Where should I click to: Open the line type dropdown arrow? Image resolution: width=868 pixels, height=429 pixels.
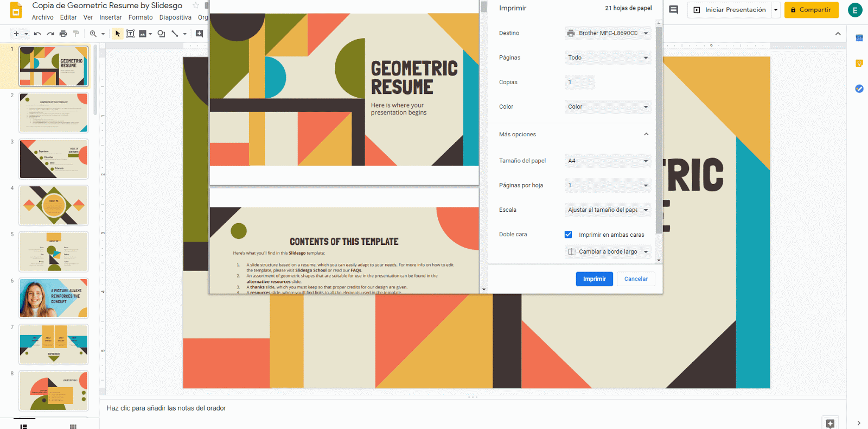tap(185, 34)
